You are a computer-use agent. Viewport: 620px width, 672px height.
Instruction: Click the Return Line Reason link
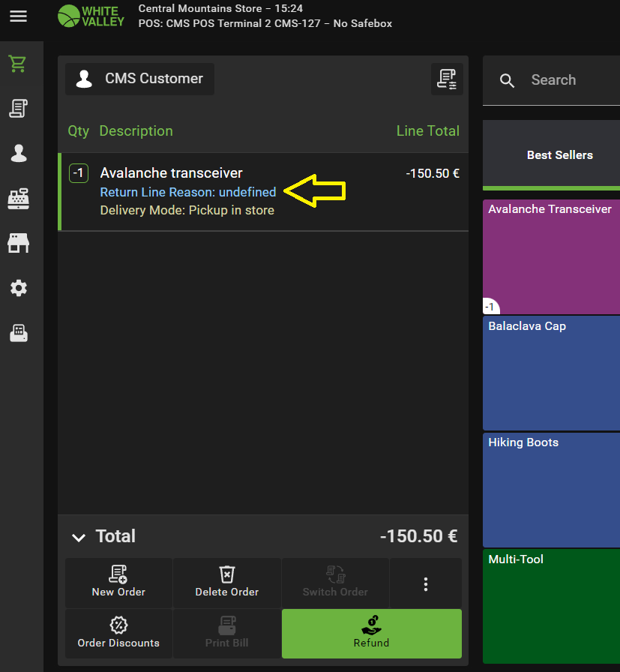(x=188, y=192)
